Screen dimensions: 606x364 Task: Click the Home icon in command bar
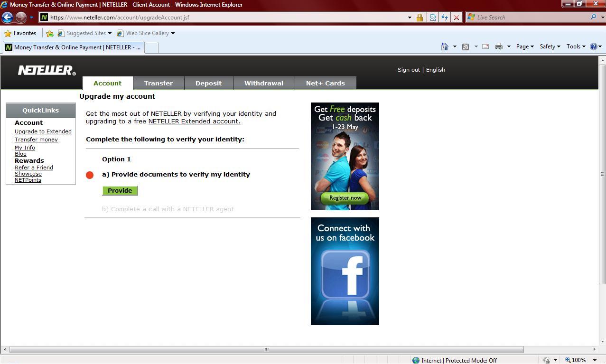[445, 47]
